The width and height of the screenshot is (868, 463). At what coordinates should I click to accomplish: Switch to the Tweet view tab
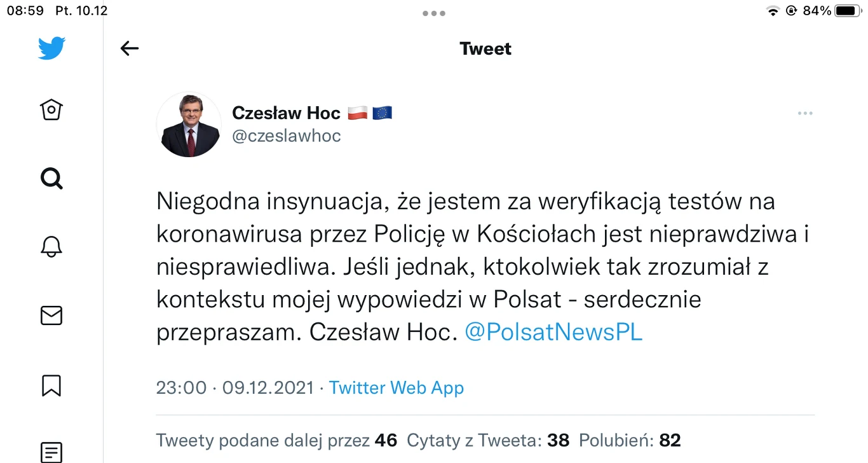coord(485,48)
